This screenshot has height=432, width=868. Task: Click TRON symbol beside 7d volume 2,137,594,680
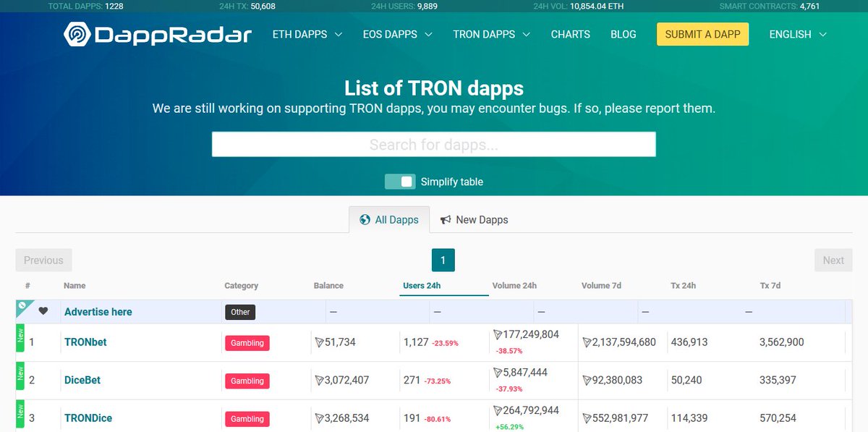click(x=587, y=342)
